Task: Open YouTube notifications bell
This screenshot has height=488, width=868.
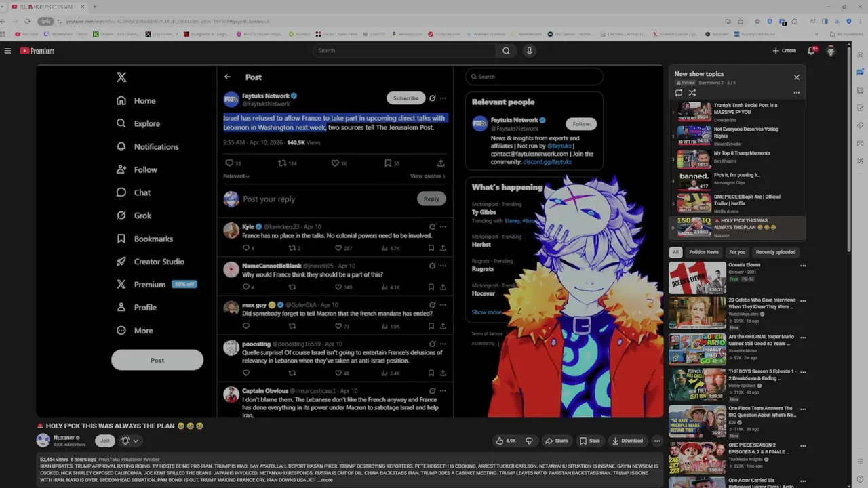Action: tap(811, 51)
